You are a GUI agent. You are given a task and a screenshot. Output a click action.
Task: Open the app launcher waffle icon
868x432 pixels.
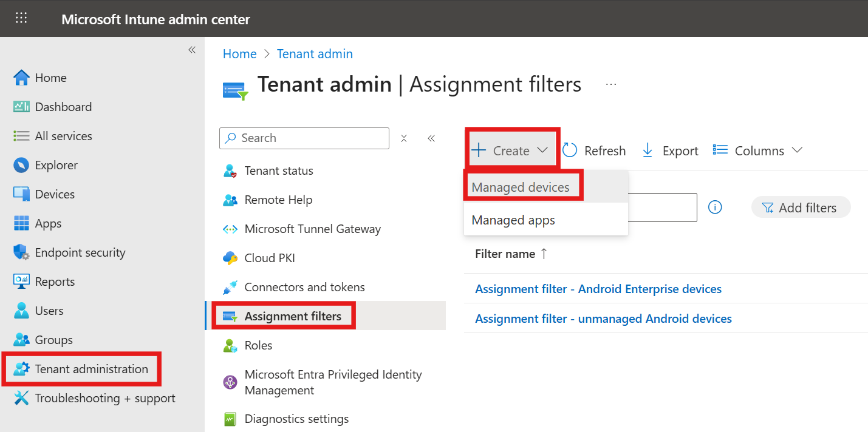21,18
